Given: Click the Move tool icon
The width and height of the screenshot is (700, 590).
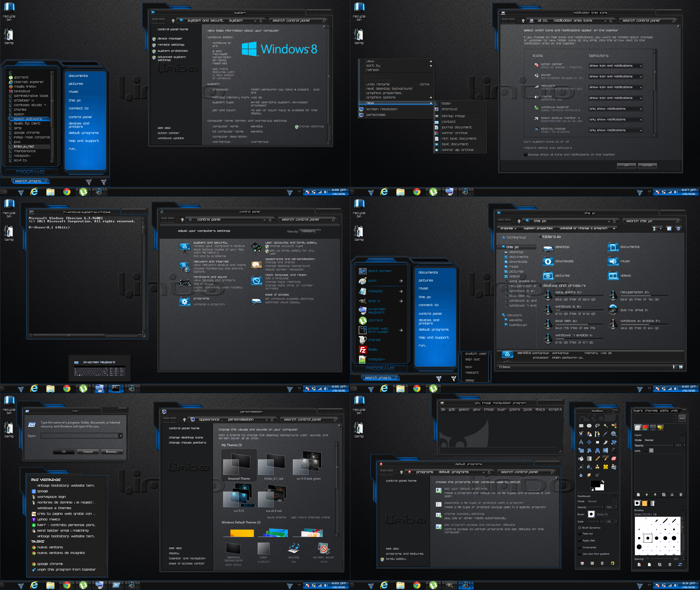Looking at the screenshot, I should pyautogui.click(x=589, y=442).
